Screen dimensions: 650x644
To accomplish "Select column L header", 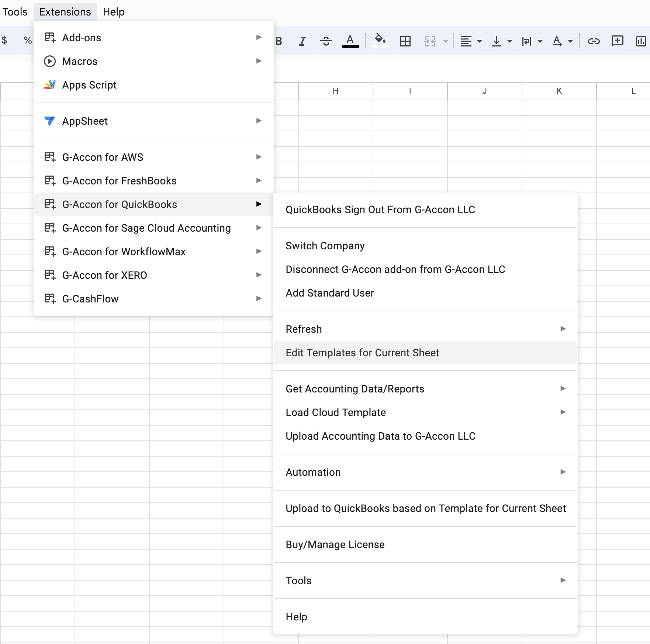I will pyautogui.click(x=623, y=91).
